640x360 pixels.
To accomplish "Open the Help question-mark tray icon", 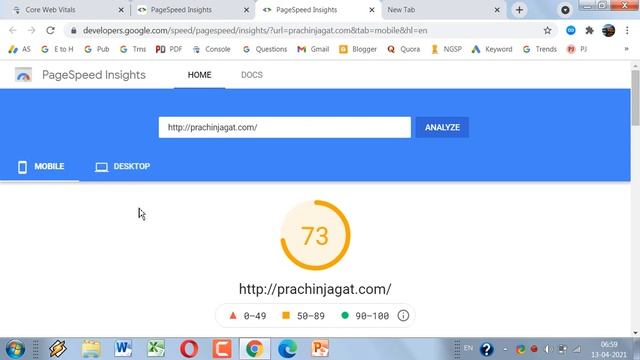I will [x=486, y=349].
